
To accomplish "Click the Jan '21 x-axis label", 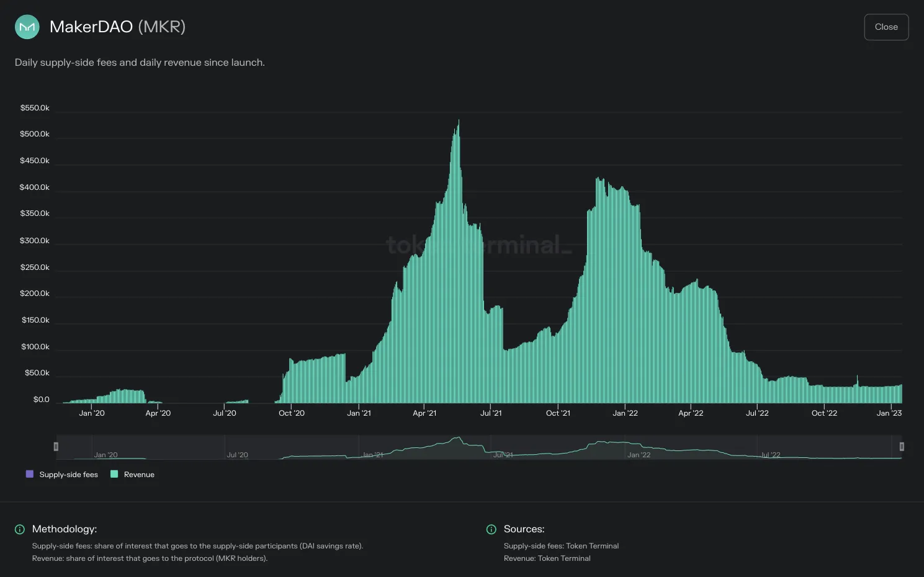I will pos(359,413).
